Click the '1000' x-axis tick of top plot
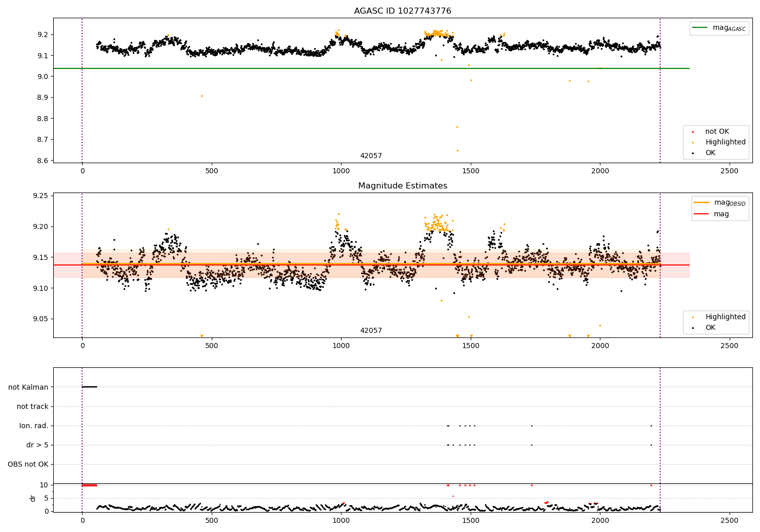The height and width of the screenshot is (532, 760). tap(341, 171)
